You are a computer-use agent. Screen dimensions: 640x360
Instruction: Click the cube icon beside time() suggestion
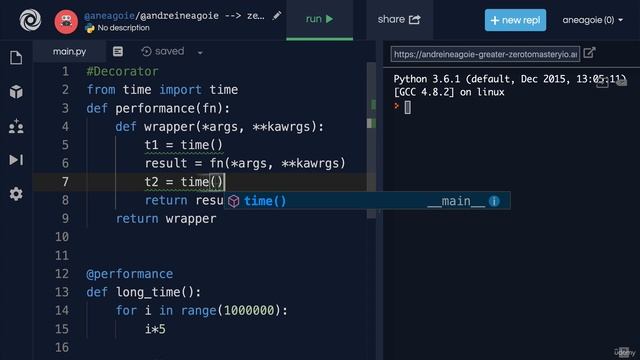click(233, 201)
